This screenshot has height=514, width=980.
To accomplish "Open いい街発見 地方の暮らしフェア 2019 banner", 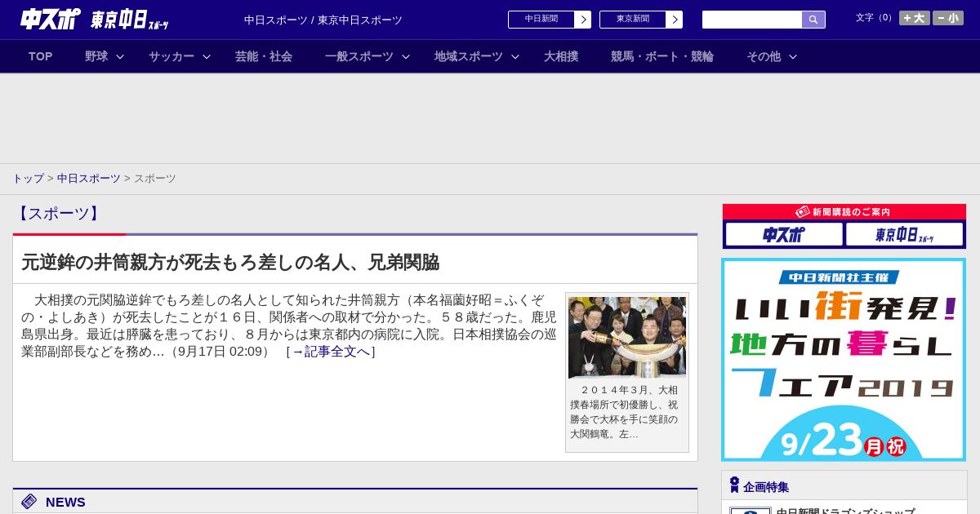I will pyautogui.click(x=844, y=360).
